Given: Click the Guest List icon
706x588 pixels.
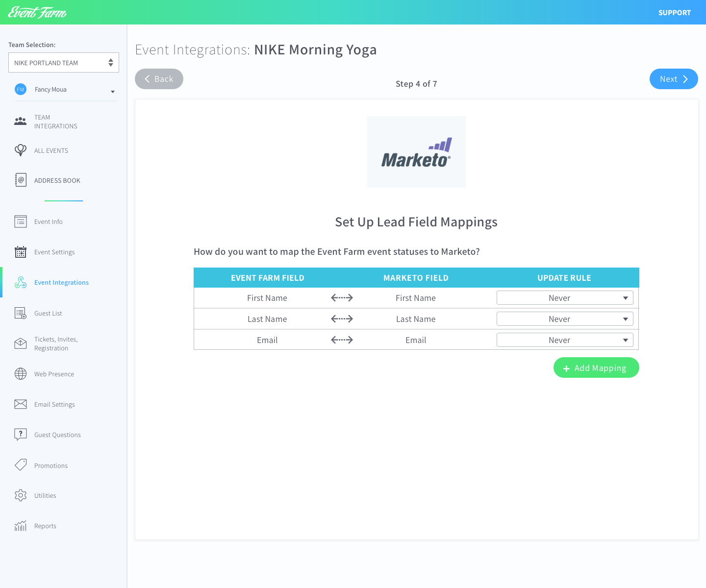Looking at the screenshot, I should pos(21,313).
